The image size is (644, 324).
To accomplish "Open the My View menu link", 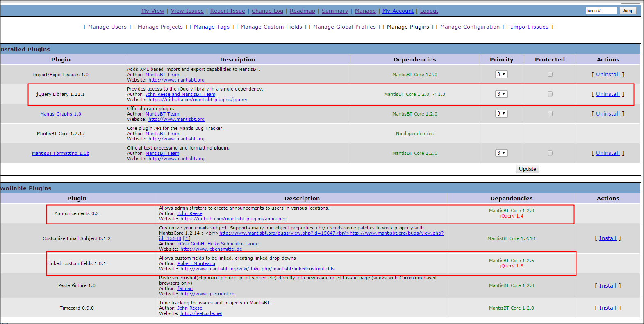I will coord(152,11).
